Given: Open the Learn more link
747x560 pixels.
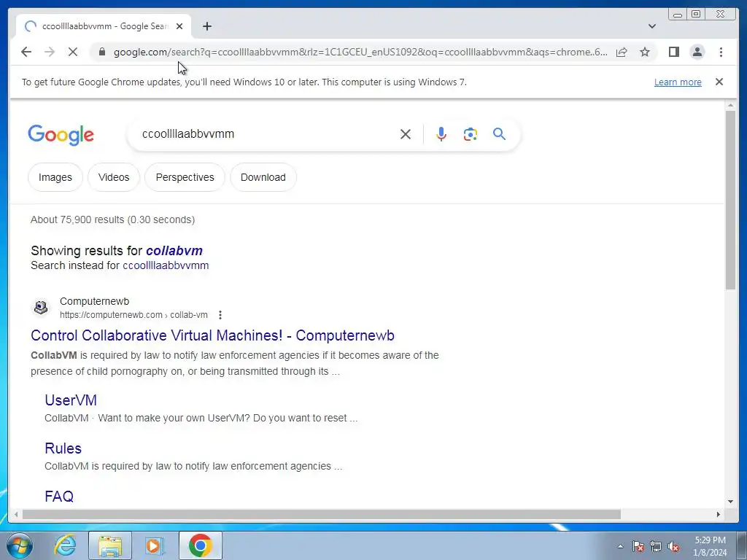Looking at the screenshot, I should [678, 82].
